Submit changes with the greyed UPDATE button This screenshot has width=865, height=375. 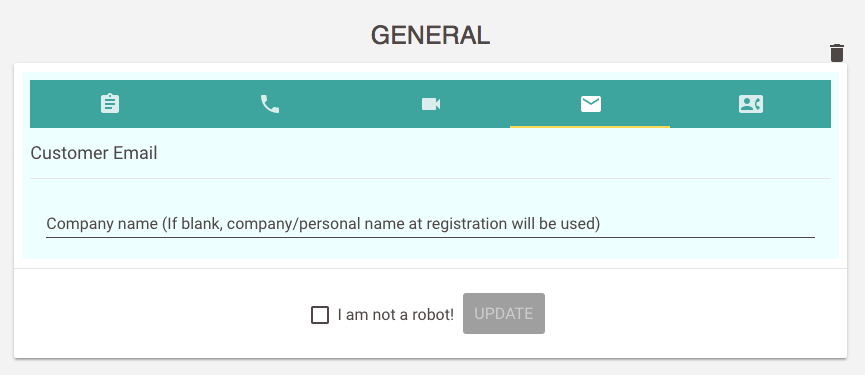click(504, 313)
